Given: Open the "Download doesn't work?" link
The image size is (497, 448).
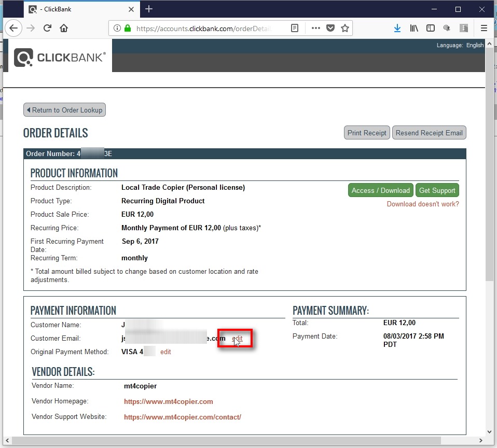Looking at the screenshot, I should coord(423,204).
